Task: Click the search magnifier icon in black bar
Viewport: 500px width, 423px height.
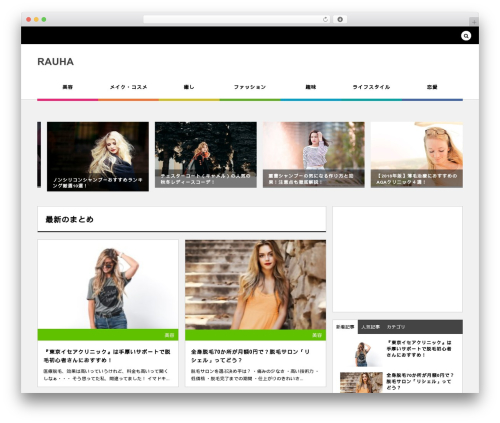Action: click(x=466, y=36)
